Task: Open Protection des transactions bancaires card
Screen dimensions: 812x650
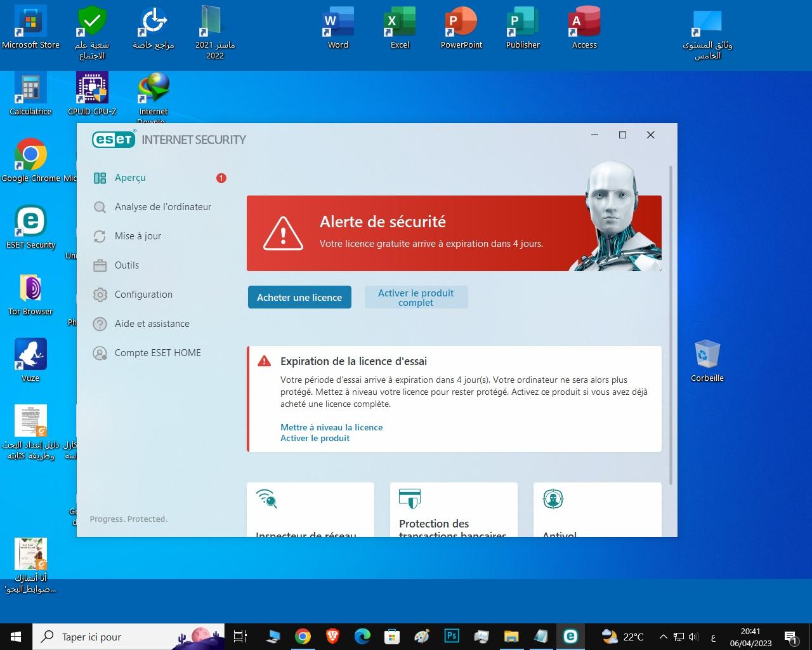Action: 453,510
